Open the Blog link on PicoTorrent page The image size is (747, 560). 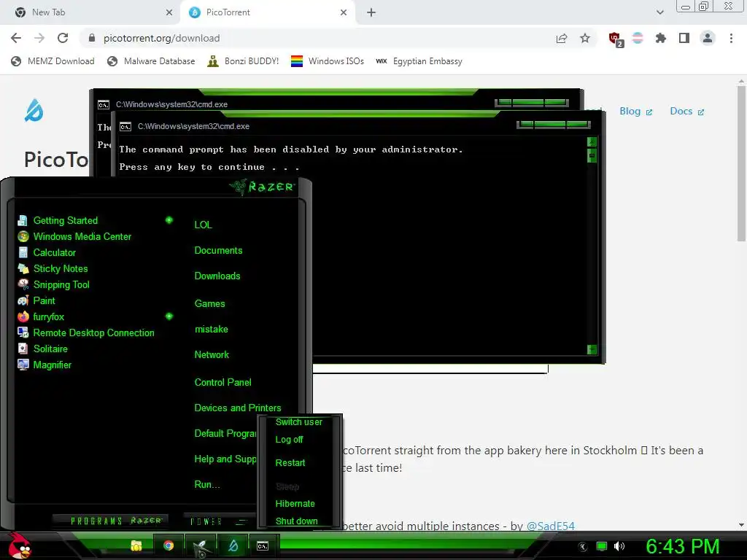coord(635,112)
